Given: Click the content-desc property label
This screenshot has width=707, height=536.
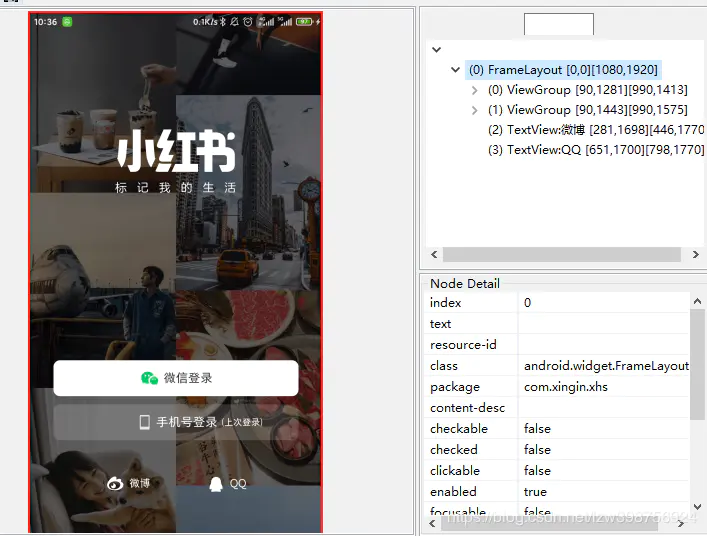Looking at the screenshot, I should (467, 408).
